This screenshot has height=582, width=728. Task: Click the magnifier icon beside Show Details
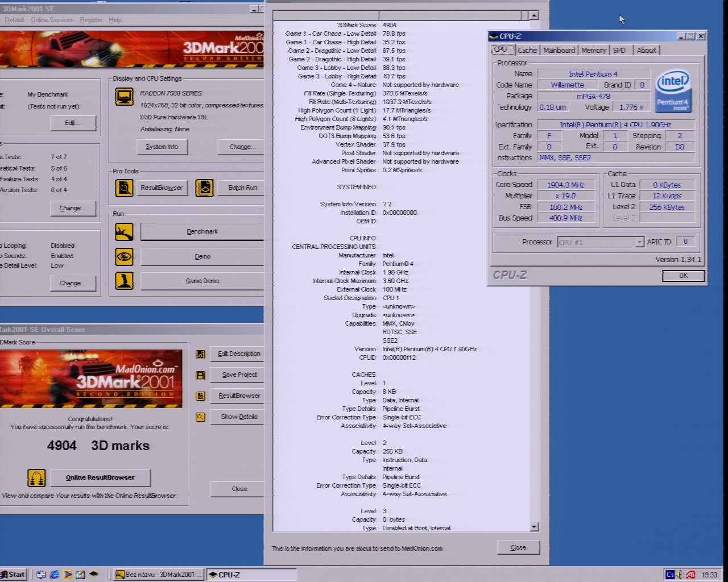tap(200, 417)
